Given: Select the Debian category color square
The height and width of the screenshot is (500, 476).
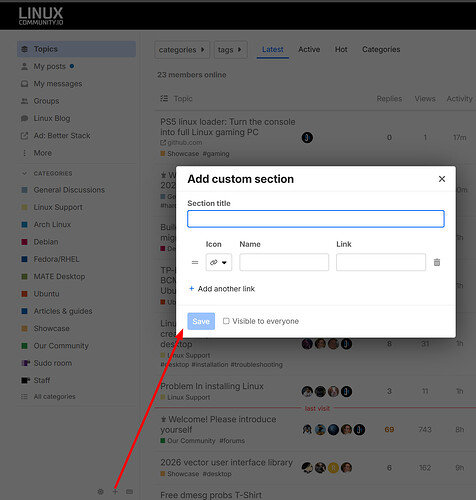Looking at the screenshot, I should tap(24, 242).
